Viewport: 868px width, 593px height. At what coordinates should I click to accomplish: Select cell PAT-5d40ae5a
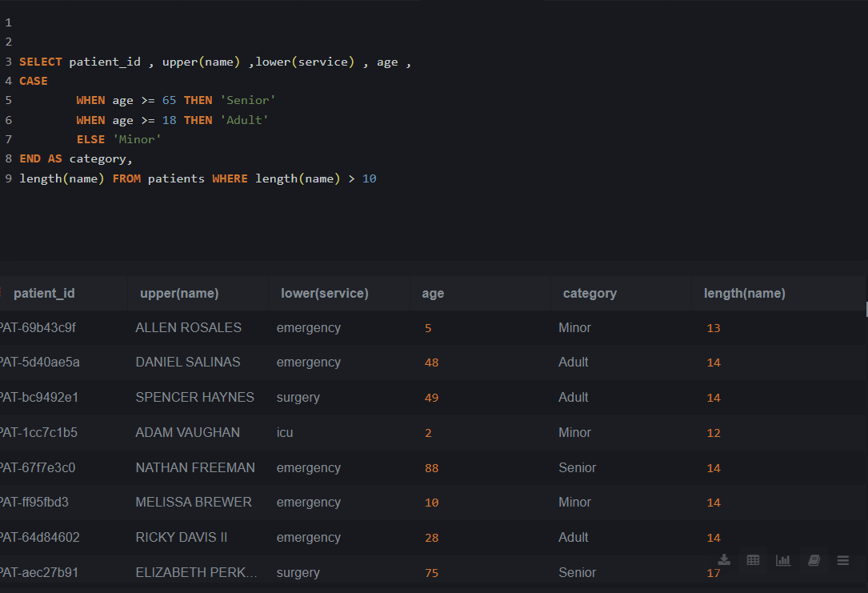pos(39,362)
